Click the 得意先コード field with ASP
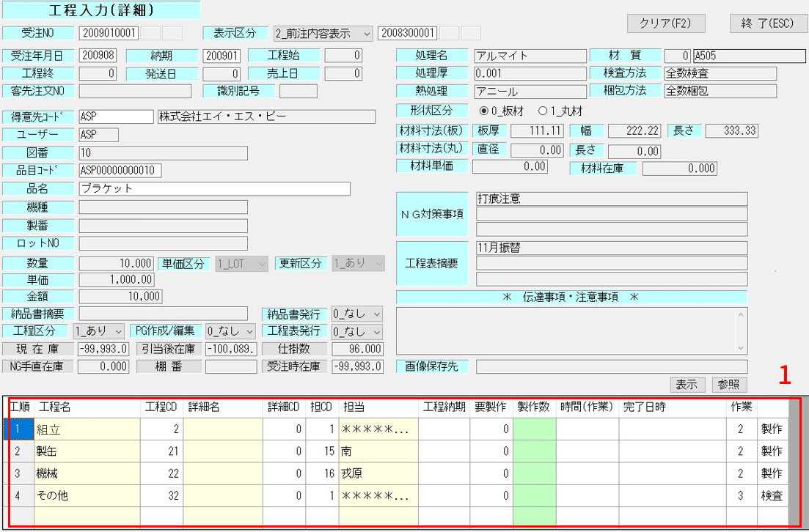Viewport: 809px width, 532px height. (x=116, y=117)
